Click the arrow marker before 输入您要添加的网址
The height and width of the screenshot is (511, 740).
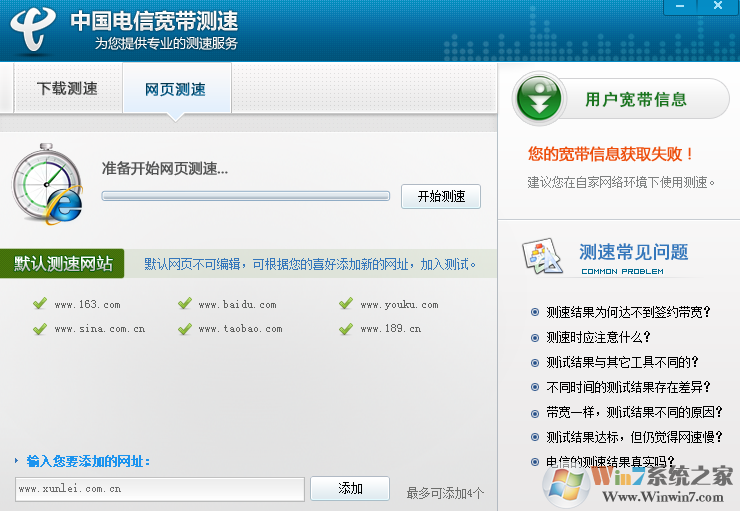pyautogui.click(x=17, y=461)
